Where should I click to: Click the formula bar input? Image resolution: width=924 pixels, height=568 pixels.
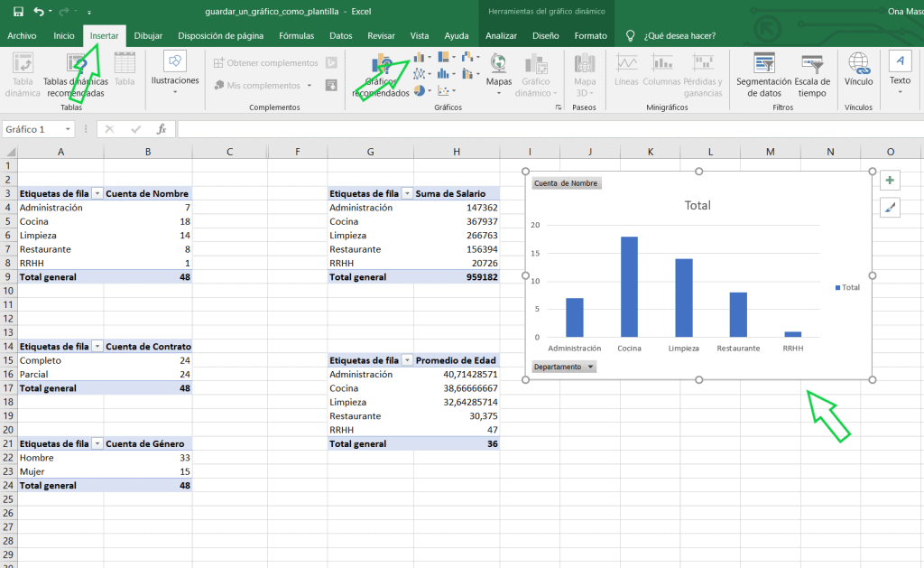[550, 129]
